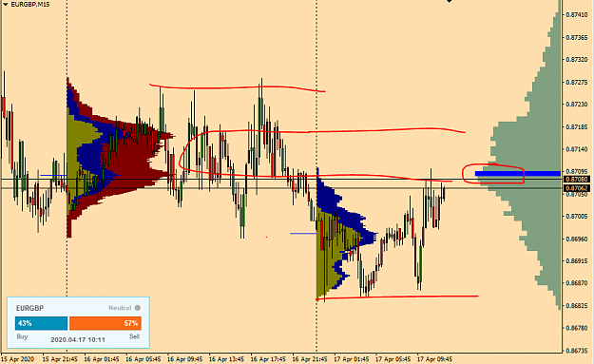The image size is (594, 364).
Task: Click the 16 Apr 09:45 time axis label
Action: tap(185, 359)
